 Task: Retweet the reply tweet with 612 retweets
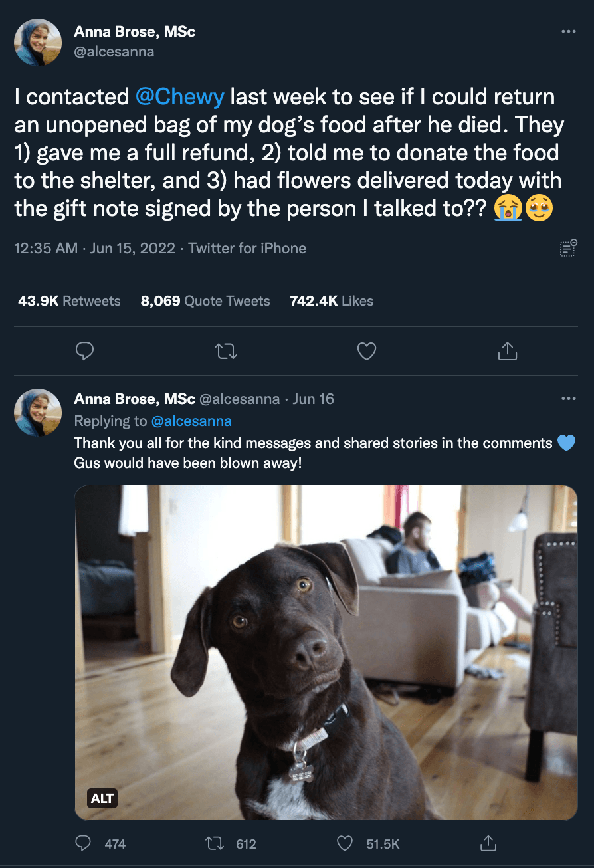(x=215, y=843)
